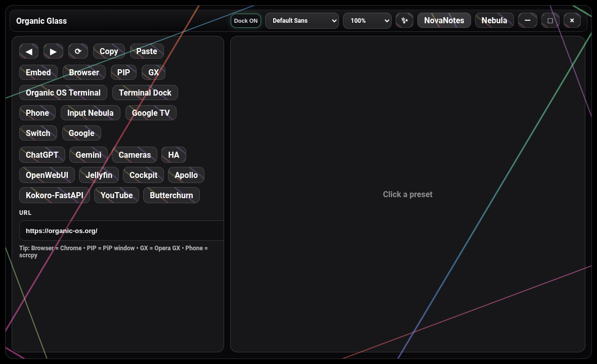Open the Butterchurn preset
The image size is (597, 364).
[172, 195]
